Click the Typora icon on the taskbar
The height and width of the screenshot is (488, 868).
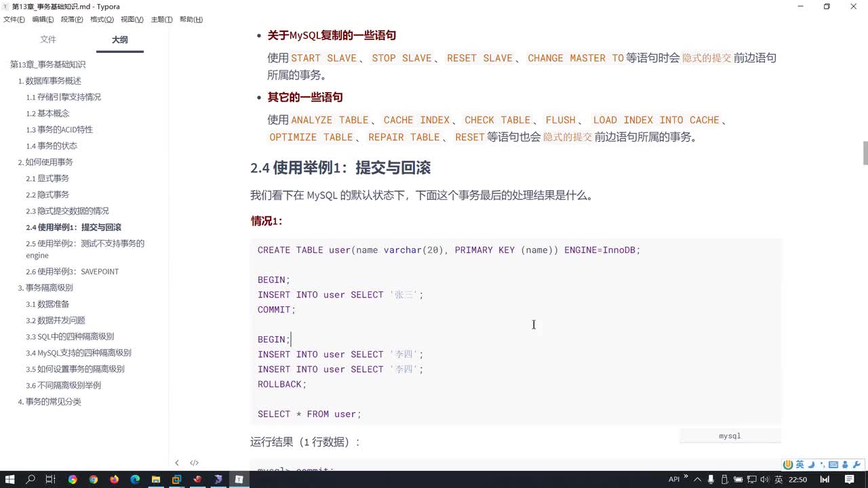tap(239, 479)
